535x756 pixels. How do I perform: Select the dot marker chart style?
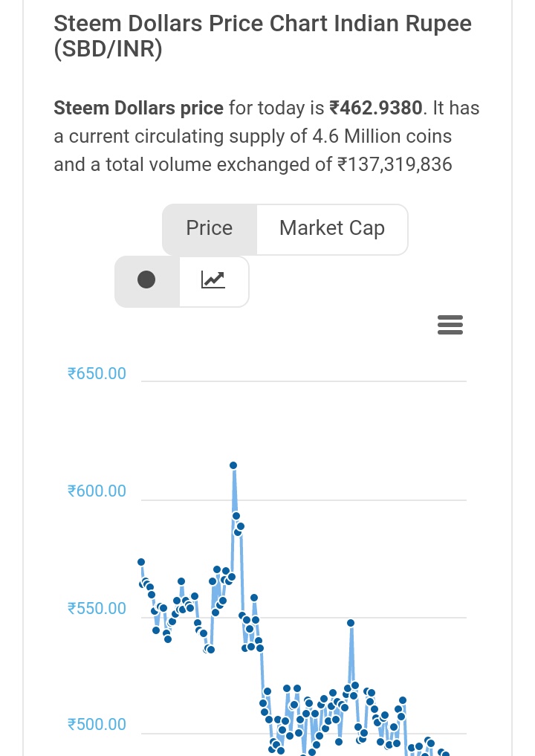tap(147, 281)
